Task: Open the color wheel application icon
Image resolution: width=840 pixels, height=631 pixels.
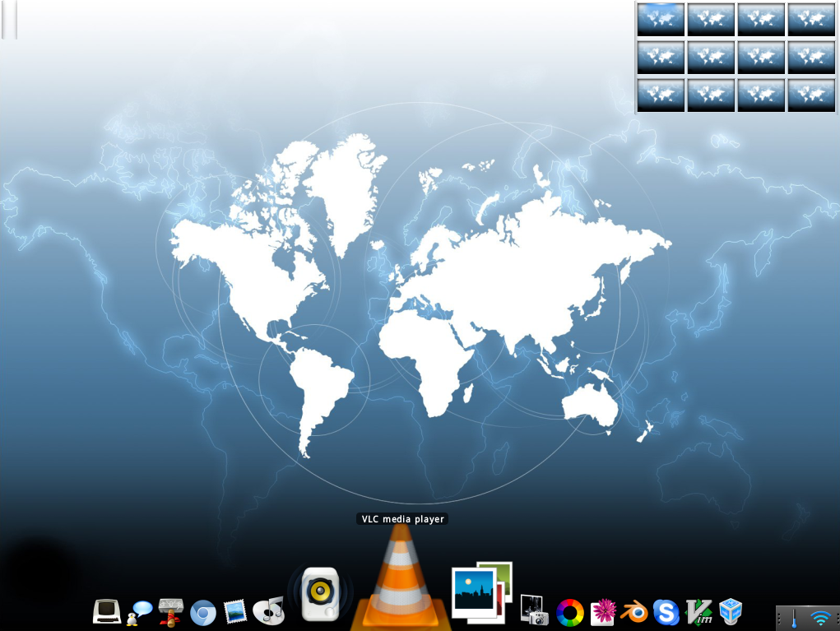Action: point(570,613)
